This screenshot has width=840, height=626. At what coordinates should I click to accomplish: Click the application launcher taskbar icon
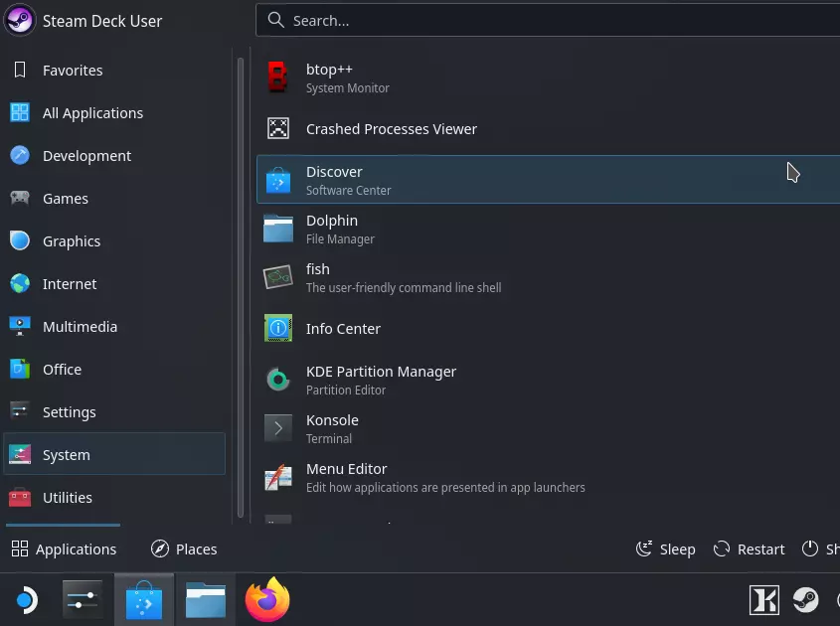coord(26,600)
